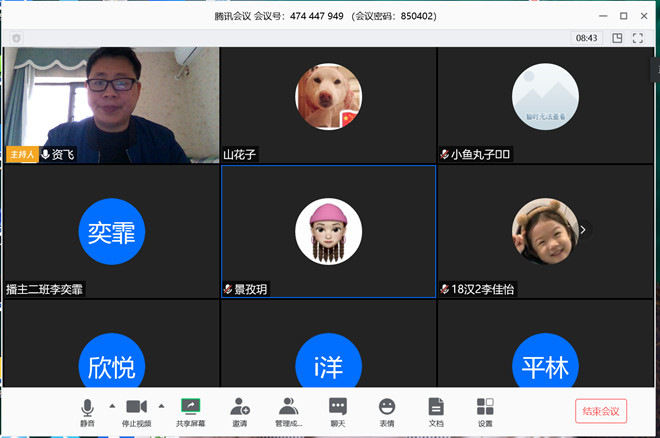Click the End Meeting (结束会议) button
The image size is (660, 438).
click(601, 411)
